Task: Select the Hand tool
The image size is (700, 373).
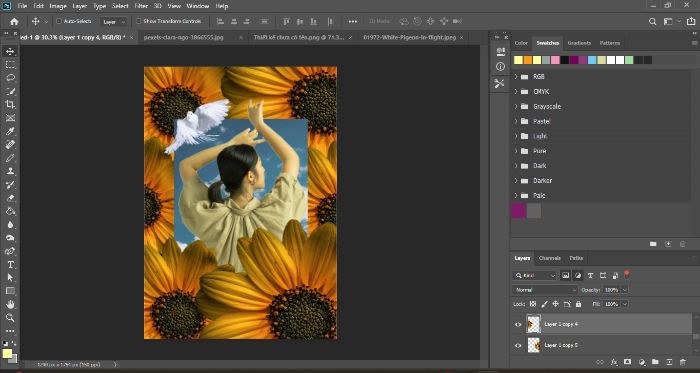Action: pos(10,304)
